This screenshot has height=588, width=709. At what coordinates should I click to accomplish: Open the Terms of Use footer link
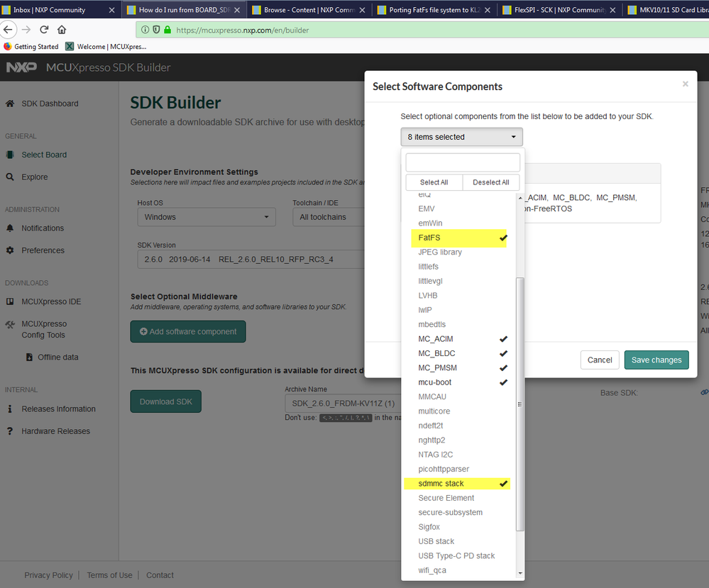(x=109, y=575)
